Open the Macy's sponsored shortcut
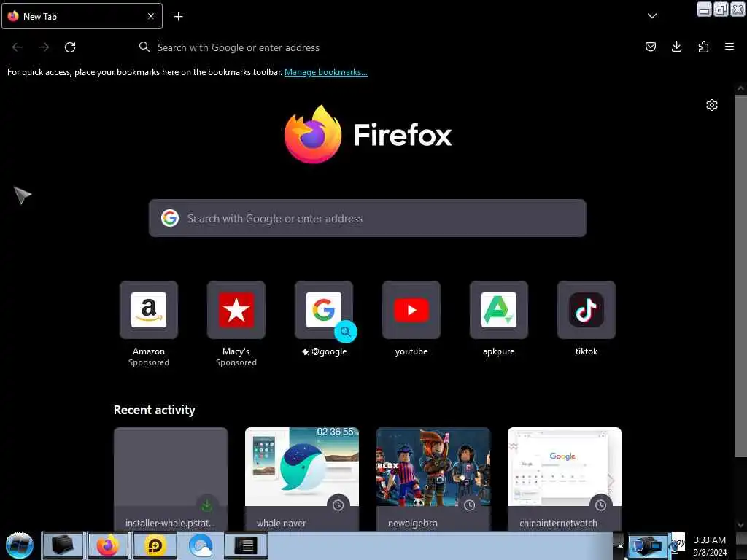Screen dimensions: 747x560 coord(236,324)
